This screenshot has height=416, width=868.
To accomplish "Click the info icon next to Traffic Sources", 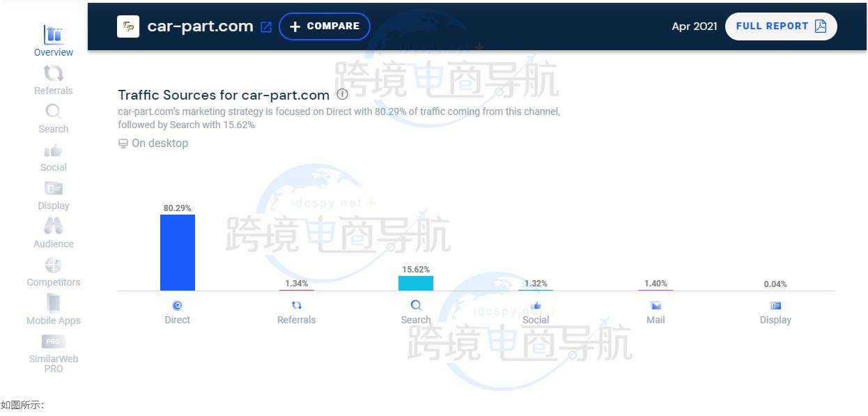I will click(x=342, y=95).
